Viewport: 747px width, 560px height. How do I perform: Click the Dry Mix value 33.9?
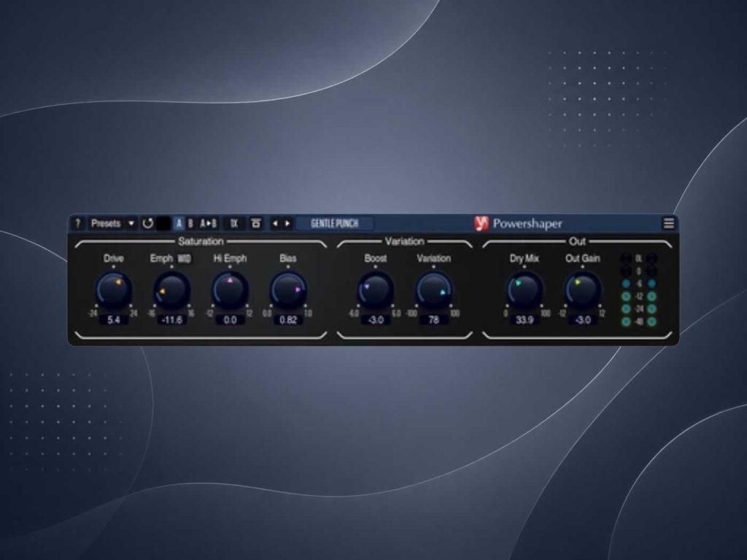tap(525, 319)
